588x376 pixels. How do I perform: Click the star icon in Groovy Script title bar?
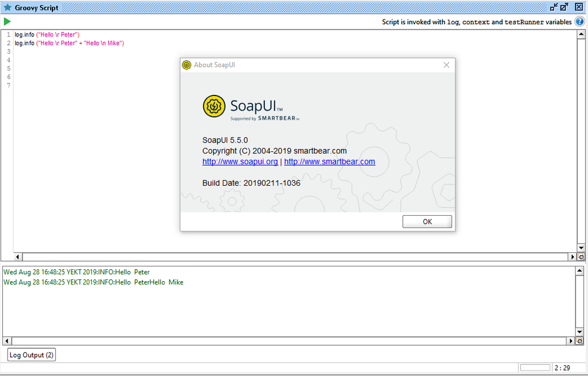[x=8, y=8]
